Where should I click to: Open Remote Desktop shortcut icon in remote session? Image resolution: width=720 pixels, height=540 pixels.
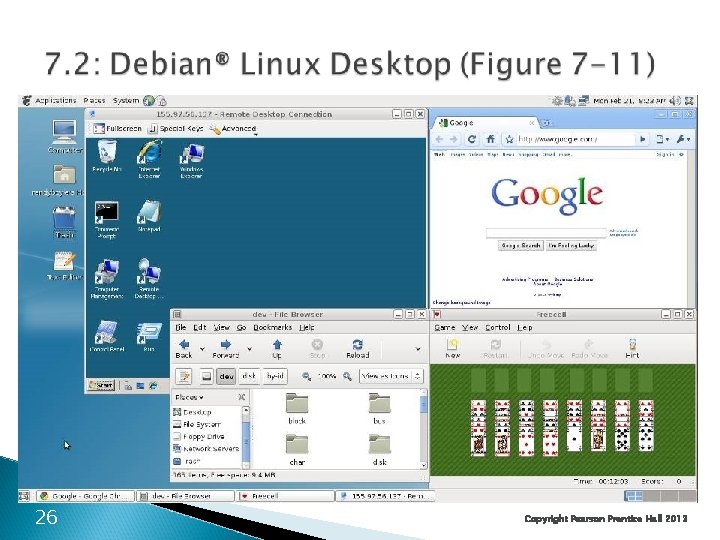(149, 278)
